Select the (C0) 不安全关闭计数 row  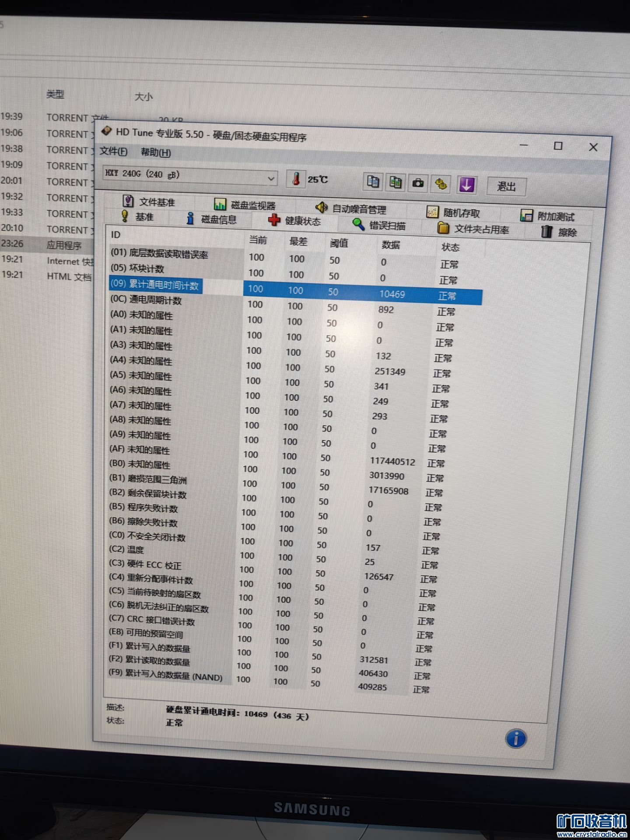coord(274,542)
